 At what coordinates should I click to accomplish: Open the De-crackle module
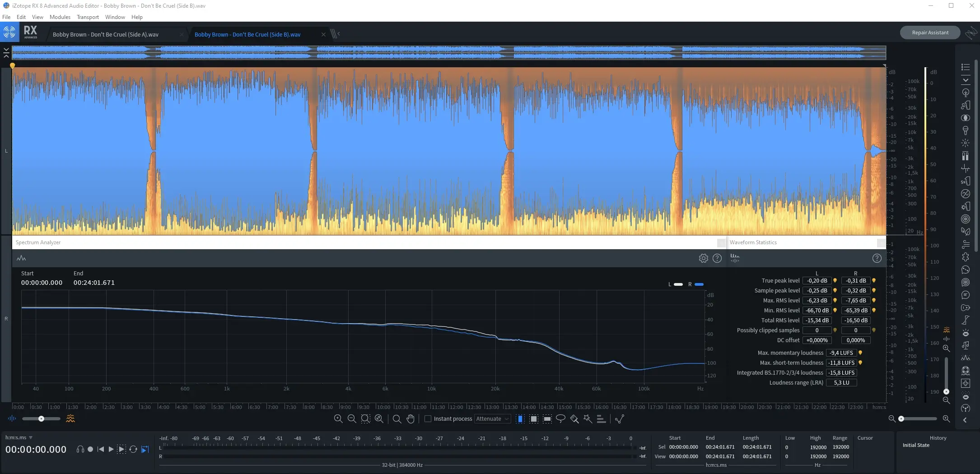(966, 168)
